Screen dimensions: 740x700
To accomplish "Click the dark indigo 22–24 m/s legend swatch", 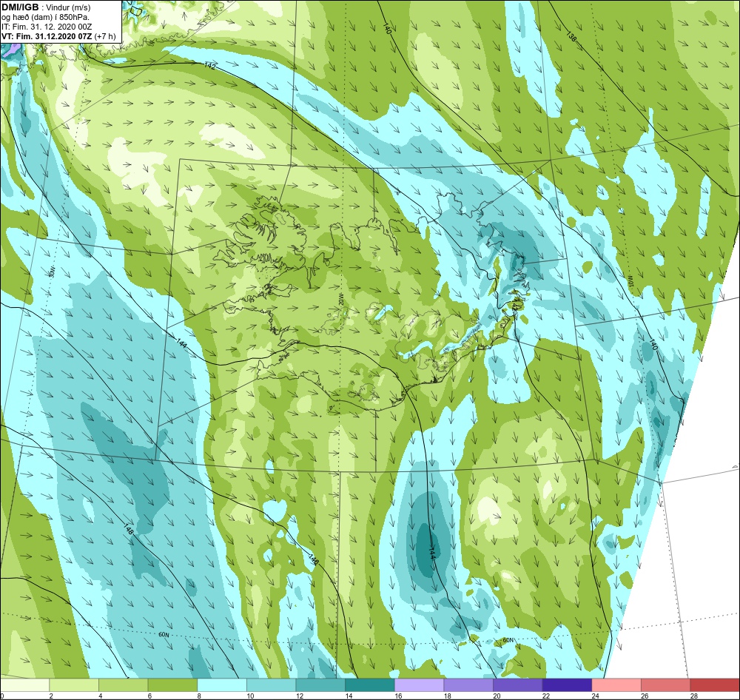I will click(x=568, y=685).
